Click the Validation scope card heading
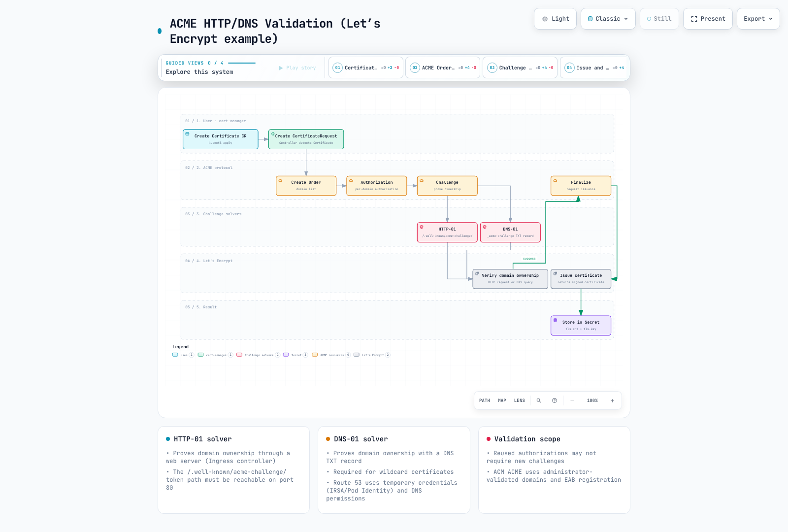 tap(527, 439)
